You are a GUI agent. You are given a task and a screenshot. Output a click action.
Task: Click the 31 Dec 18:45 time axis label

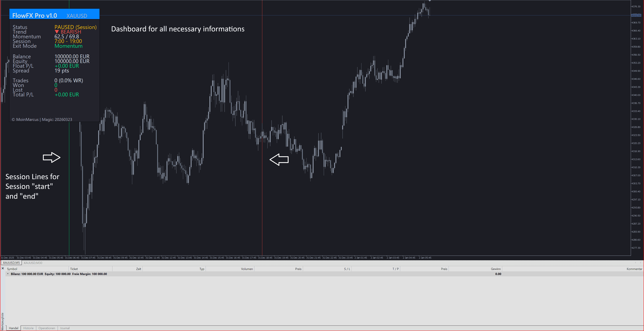[x=265, y=258]
